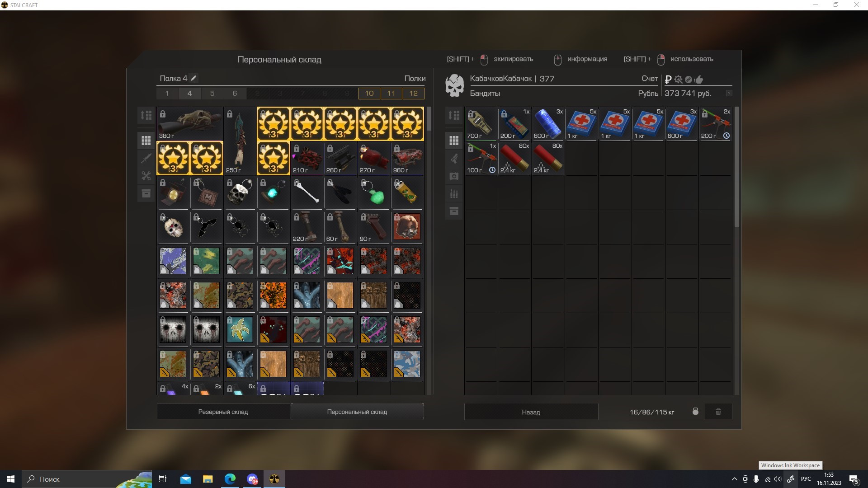The image size is (868, 488).
Task: Click the ruble currency icon next to Счет
Action: coord(668,80)
